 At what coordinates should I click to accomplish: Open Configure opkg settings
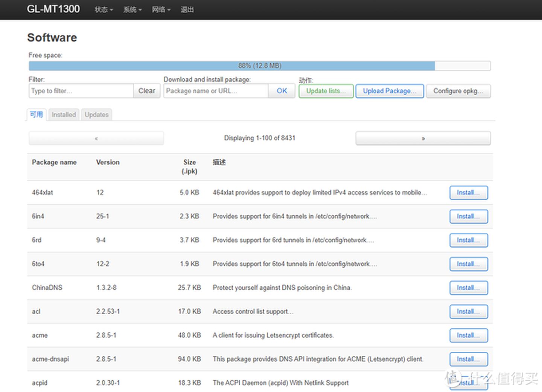point(458,91)
